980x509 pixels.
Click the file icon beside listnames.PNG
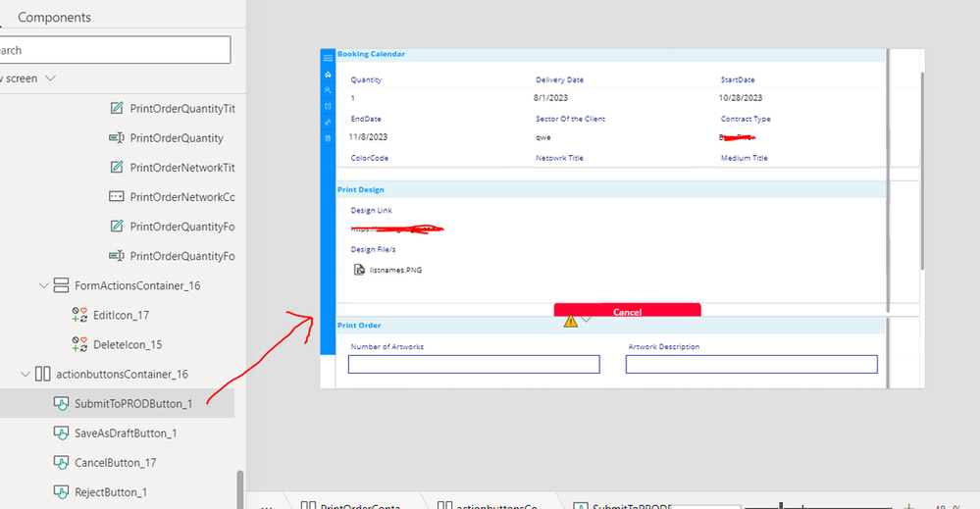pyautogui.click(x=359, y=270)
